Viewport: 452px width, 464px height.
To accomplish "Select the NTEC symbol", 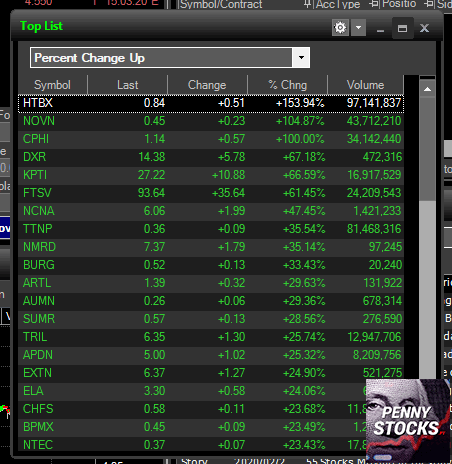I will [38, 445].
